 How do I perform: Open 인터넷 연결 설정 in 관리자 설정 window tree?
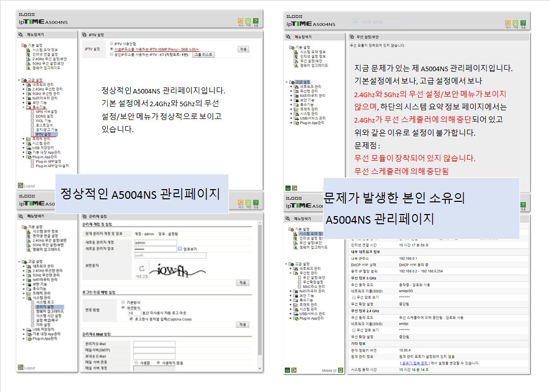click(45, 236)
